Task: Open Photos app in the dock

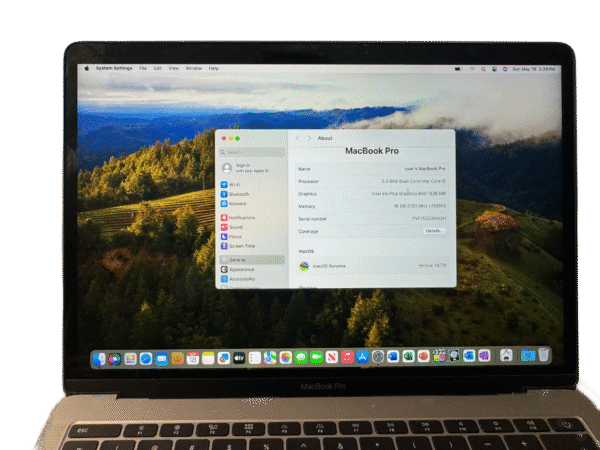Action: tap(285, 358)
